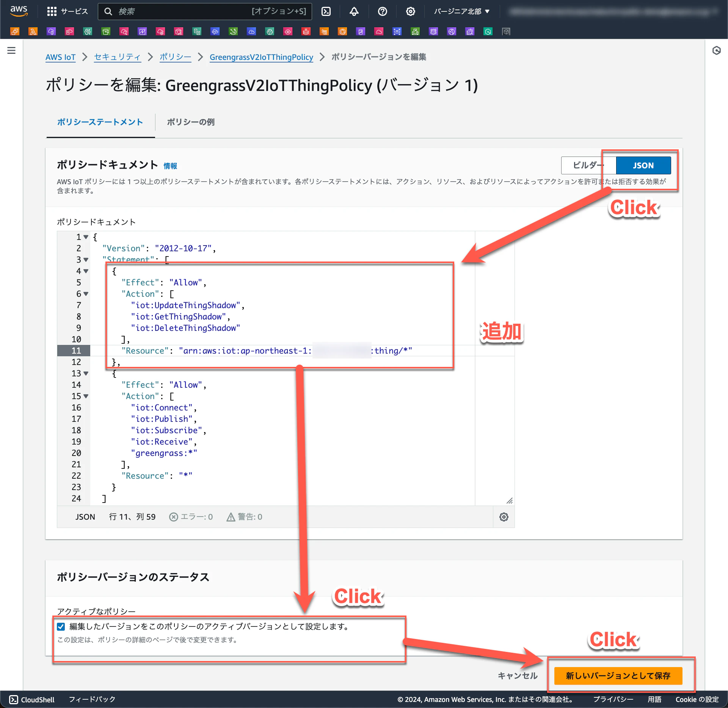The height and width of the screenshot is (708, 728).
Task: Open the 情報 info link
Action: tap(170, 166)
